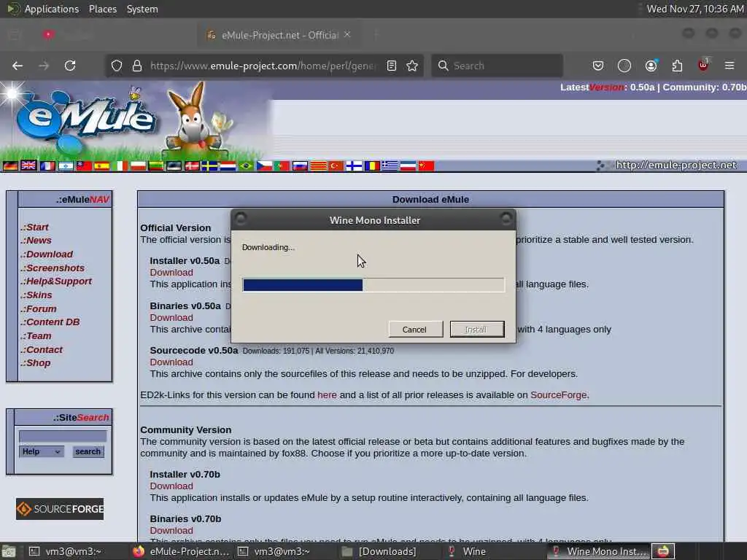Open the .:News navigation link
Viewport: 747px width, 560px height.
tap(36, 241)
